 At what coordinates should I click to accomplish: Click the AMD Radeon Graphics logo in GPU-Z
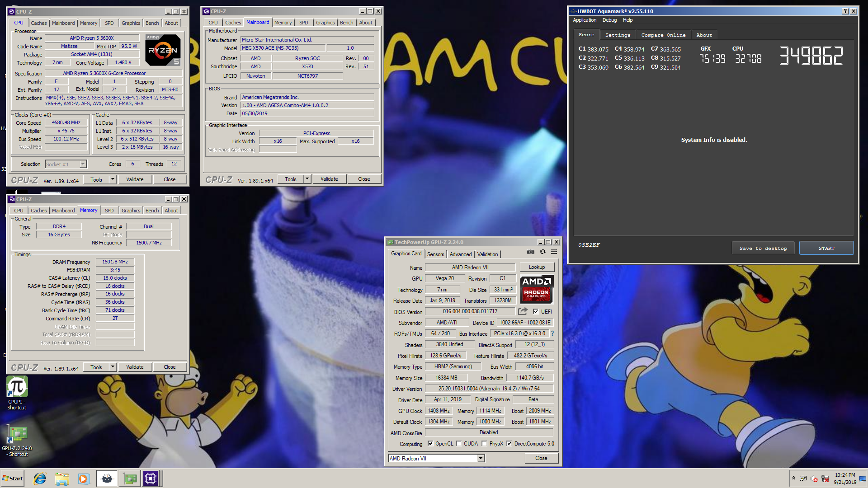[536, 289]
